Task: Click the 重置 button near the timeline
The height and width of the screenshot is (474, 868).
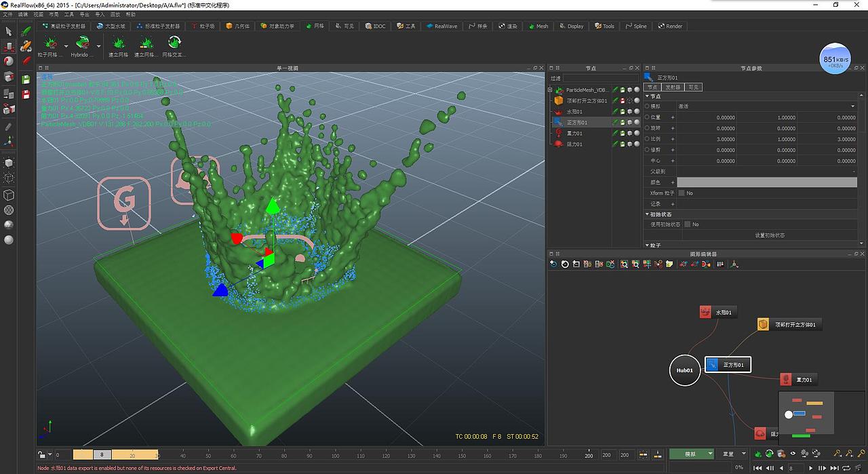Action: point(729,454)
